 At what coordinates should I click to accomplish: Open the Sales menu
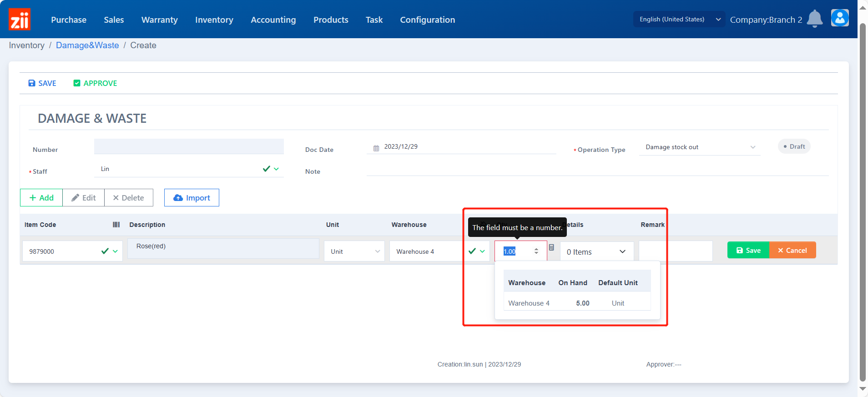click(x=114, y=20)
